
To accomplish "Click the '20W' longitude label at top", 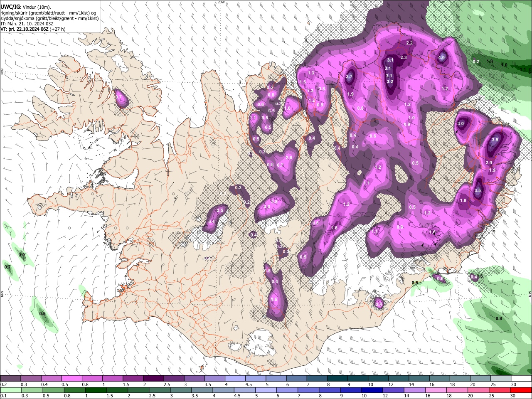I will [221, 2].
